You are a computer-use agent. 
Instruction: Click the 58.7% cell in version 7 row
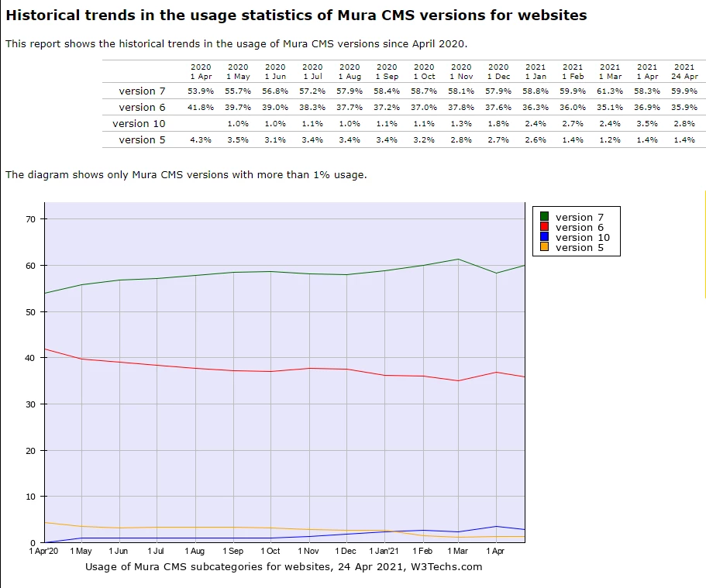point(424,91)
